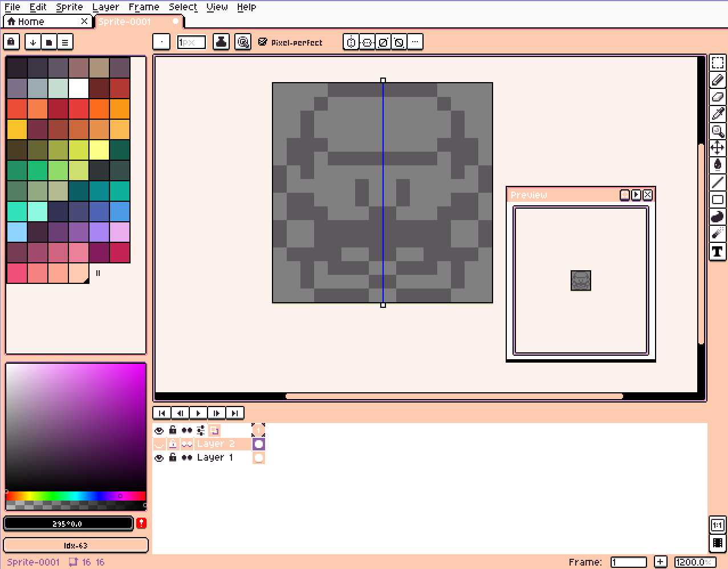Select the Eraser tool
This screenshot has width=728, height=569.
pos(718,97)
